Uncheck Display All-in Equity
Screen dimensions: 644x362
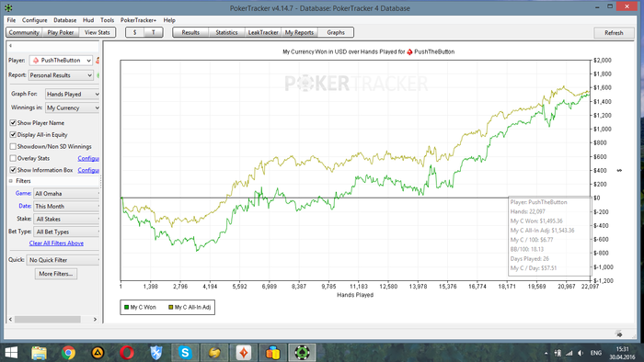tap(13, 134)
